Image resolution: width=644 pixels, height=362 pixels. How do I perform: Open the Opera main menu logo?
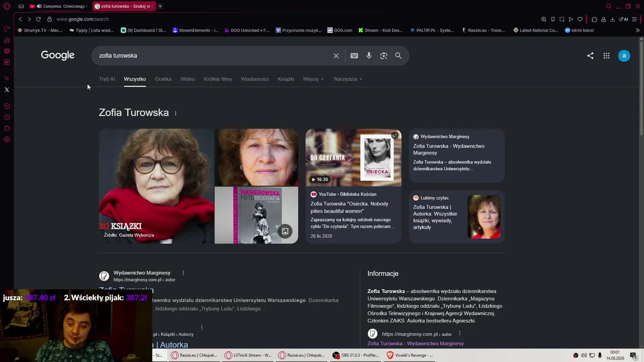click(7, 6)
